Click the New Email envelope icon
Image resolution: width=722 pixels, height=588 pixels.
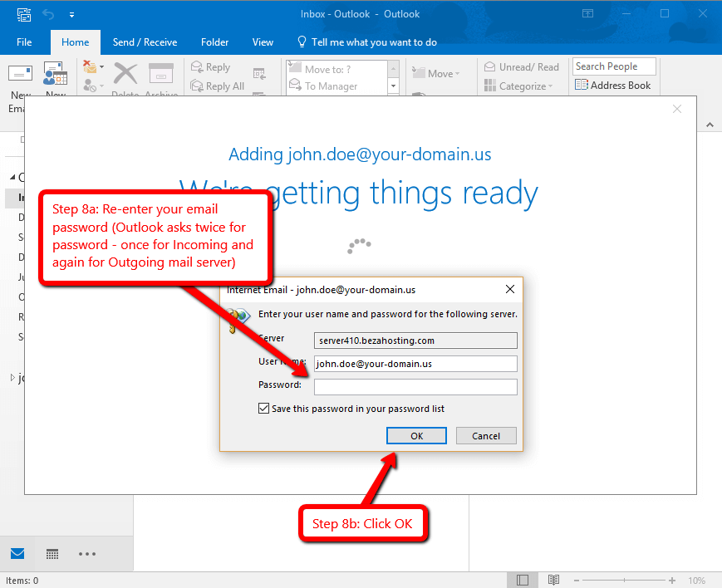(x=20, y=73)
